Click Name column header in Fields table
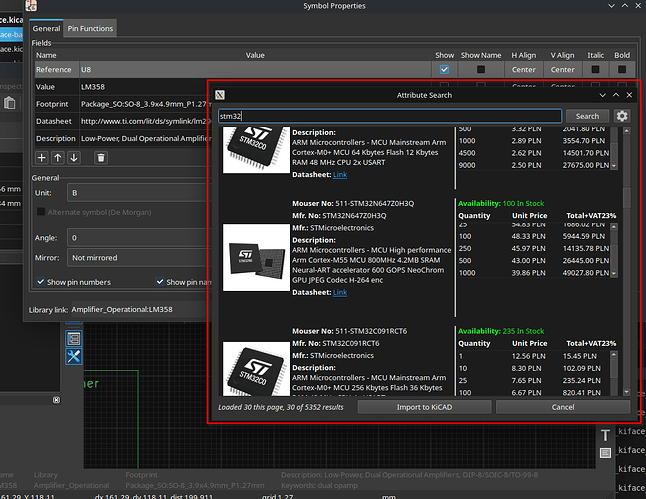Screen dimensions: 646x499 [46, 55]
